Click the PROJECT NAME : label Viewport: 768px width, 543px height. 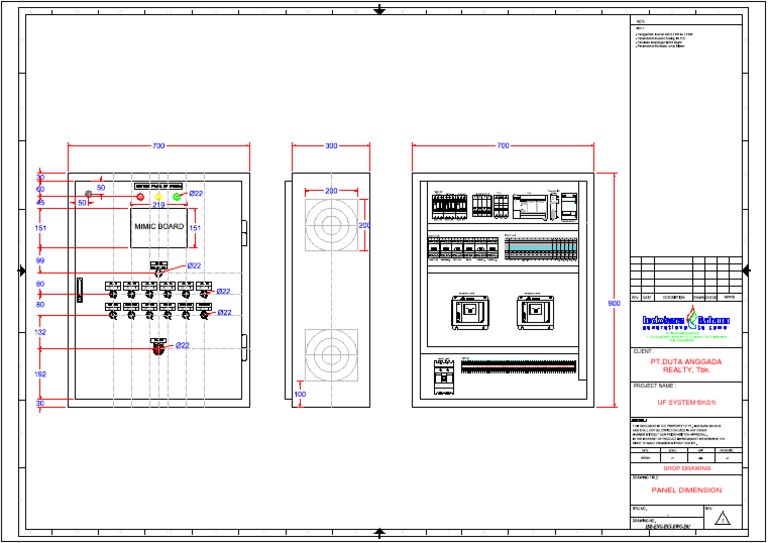654,386
